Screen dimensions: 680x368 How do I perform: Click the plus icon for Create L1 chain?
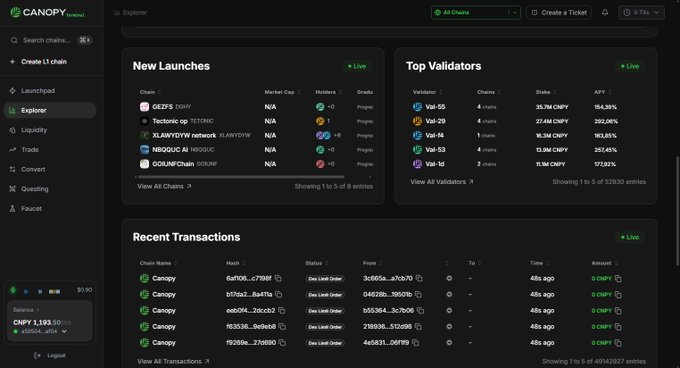click(12, 62)
